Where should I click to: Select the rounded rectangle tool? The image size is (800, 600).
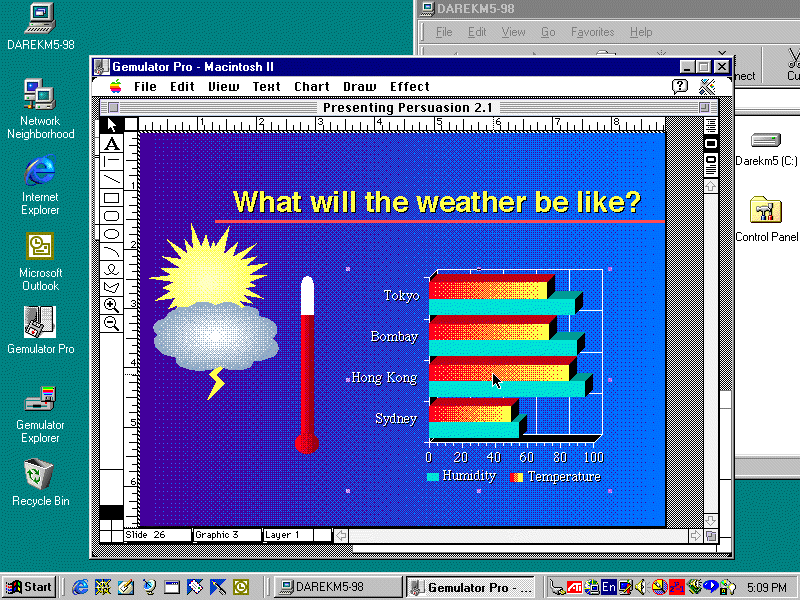[112, 216]
